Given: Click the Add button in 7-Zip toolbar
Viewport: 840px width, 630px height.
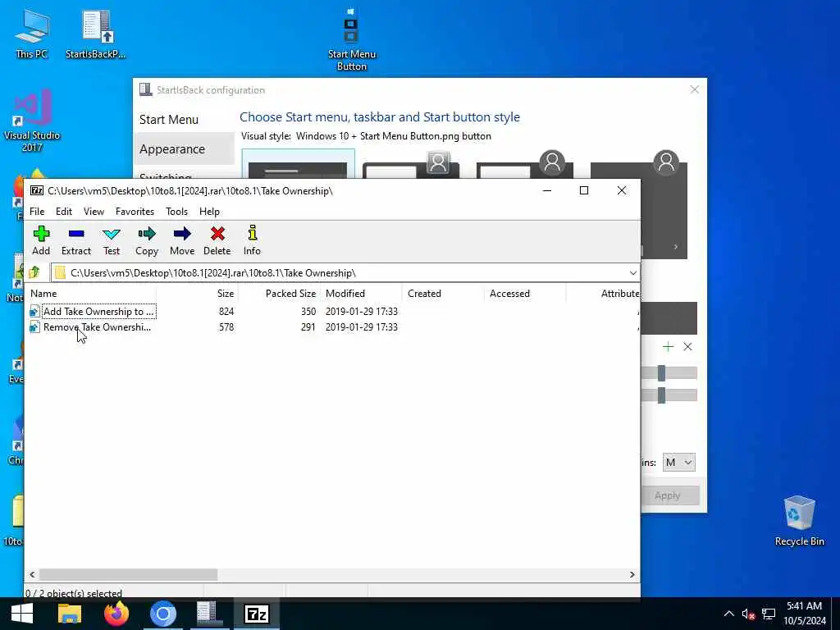Looking at the screenshot, I should [41, 240].
